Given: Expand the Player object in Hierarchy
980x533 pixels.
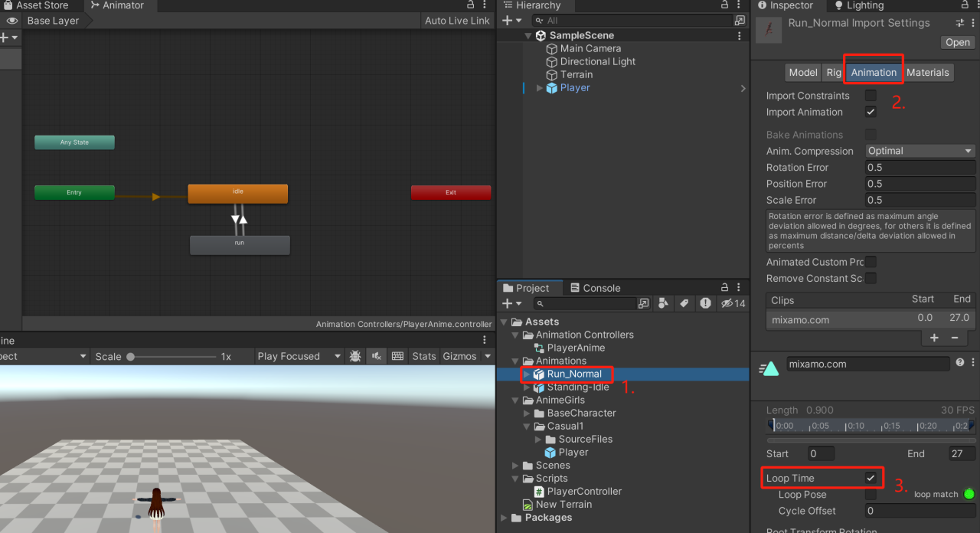Looking at the screenshot, I should click(539, 88).
